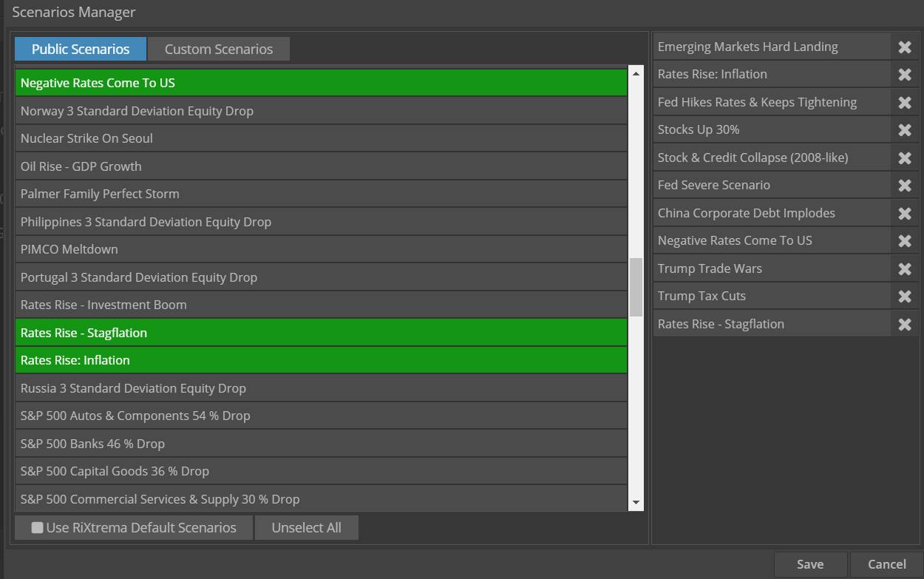Image resolution: width=924 pixels, height=579 pixels.
Task: Delete Fed Severe Scenario from list
Action: click(x=904, y=186)
